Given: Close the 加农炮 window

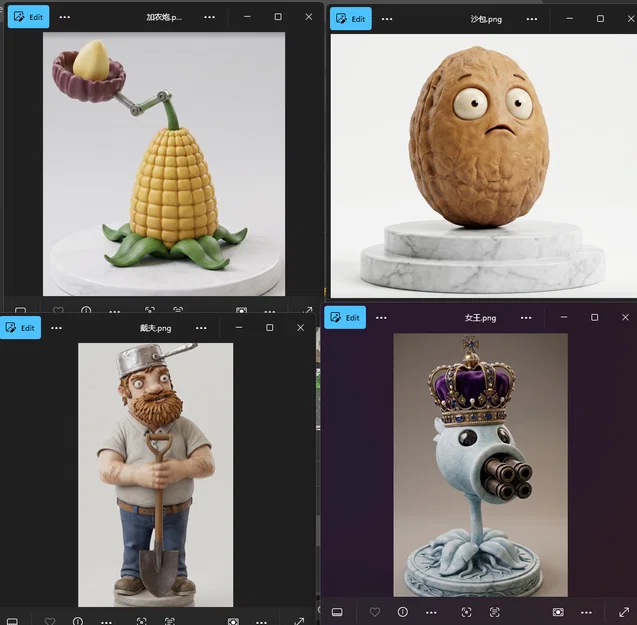Looking at the screenshot, I should 309,17.
